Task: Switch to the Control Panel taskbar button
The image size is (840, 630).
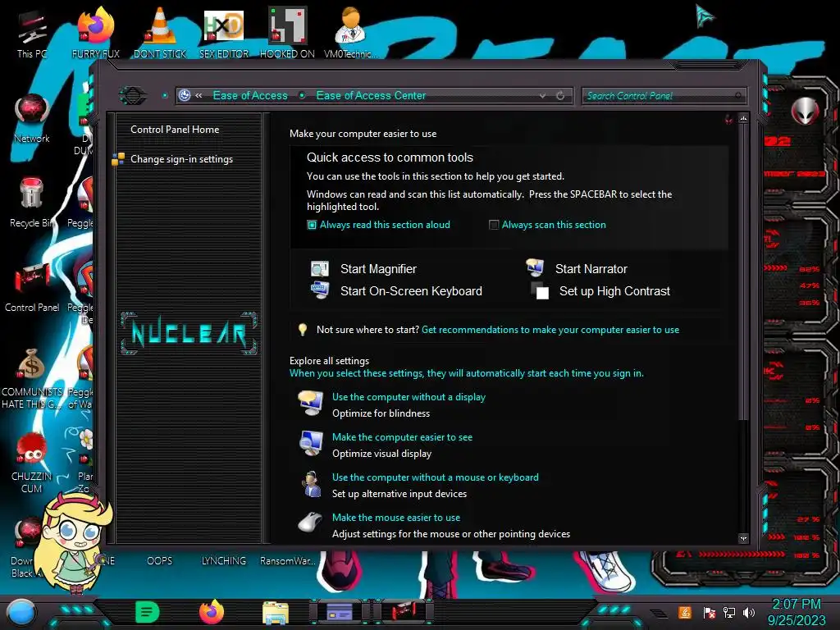Action: tap(403, 612)
